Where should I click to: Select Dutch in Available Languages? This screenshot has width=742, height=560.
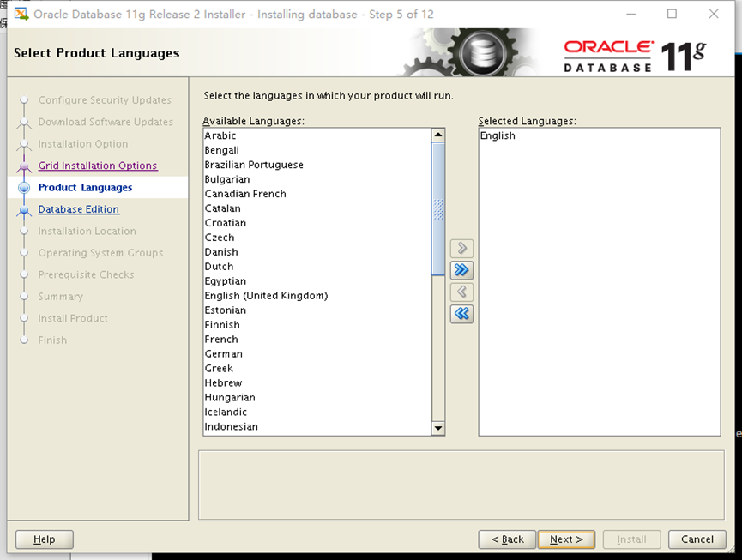317,267
